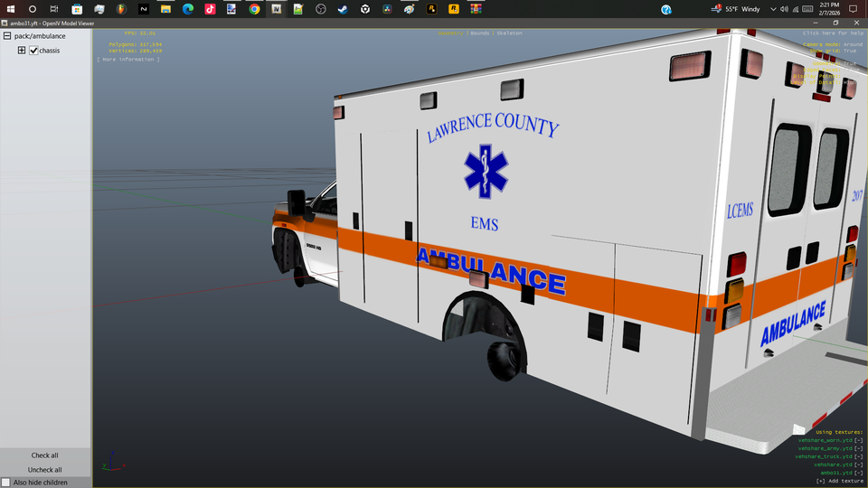Click the Windows Start button
The height and width of the screenshot is (488, 868).
pyautogui.click(x=10, y=9)
